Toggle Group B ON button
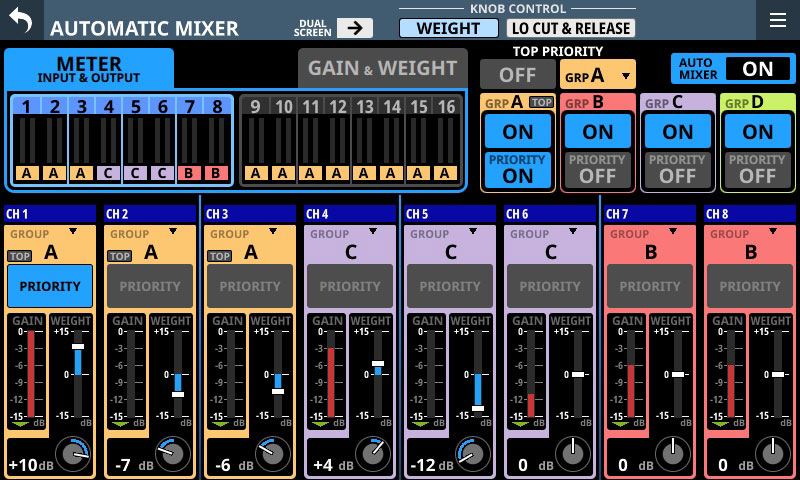 [598, 131]
